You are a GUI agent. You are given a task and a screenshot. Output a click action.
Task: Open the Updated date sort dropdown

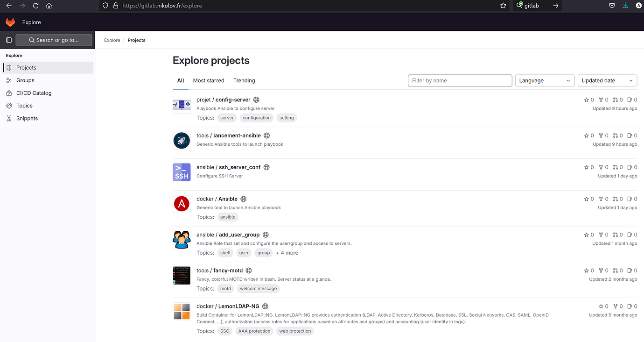[607, 80]
